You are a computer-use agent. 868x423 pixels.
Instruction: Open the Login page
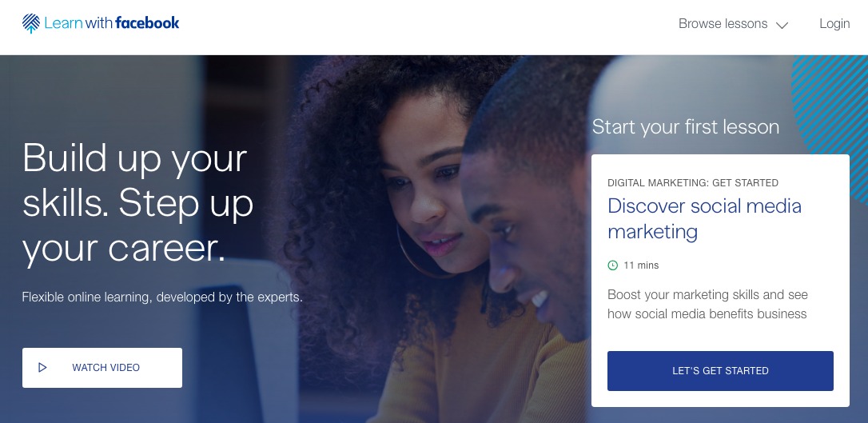pyautogui.click(x=834, y=24)
